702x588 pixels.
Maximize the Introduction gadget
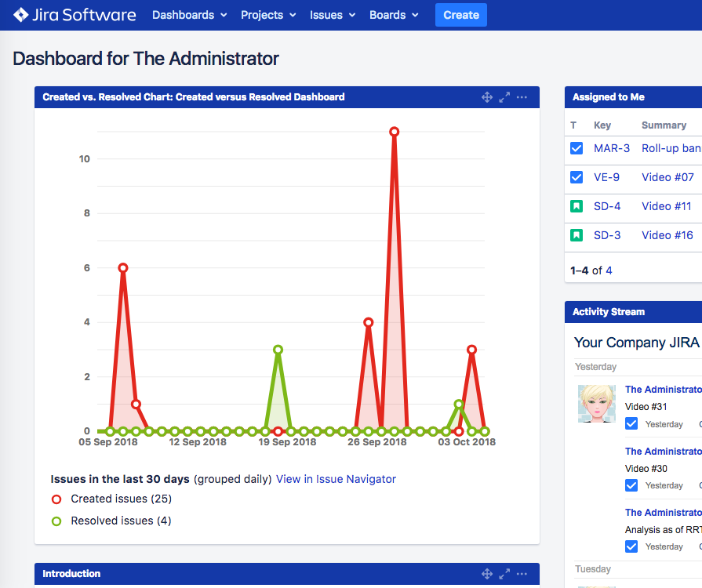tap(504, 573)
